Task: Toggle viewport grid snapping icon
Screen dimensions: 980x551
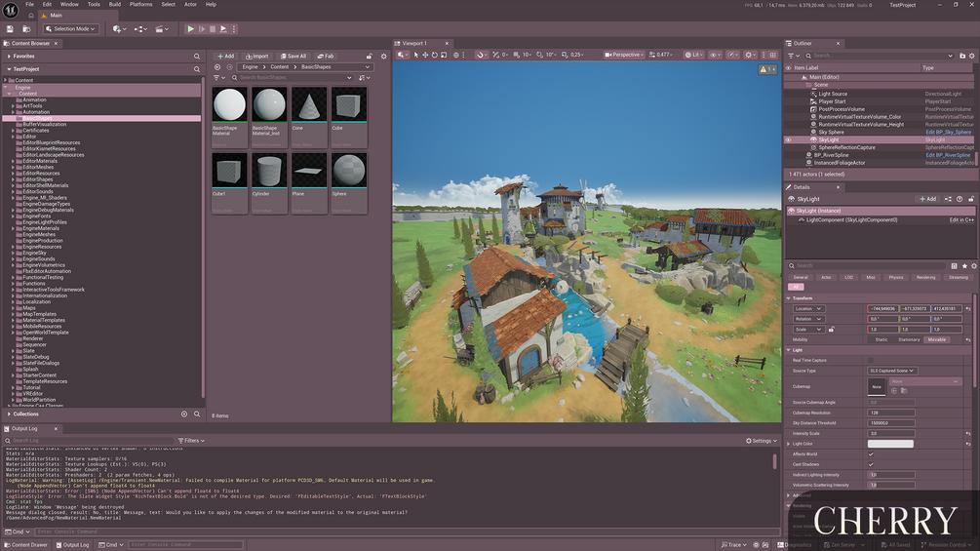Action: tap(516, 55)
